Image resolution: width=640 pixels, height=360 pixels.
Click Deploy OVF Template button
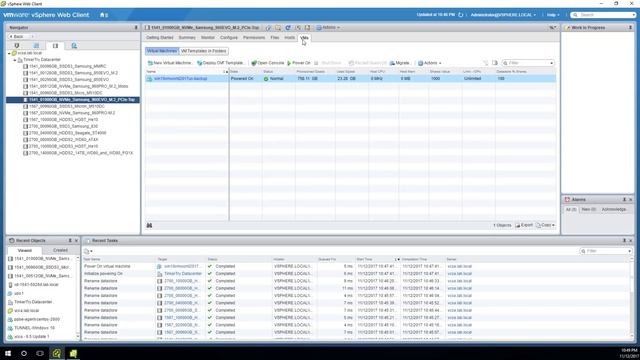[x=220, y=63]
